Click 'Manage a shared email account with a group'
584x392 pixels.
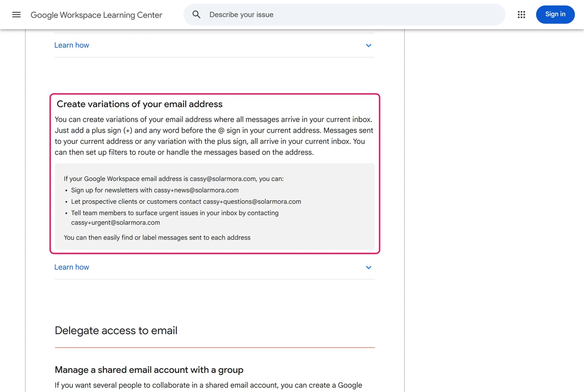point(149,370)
